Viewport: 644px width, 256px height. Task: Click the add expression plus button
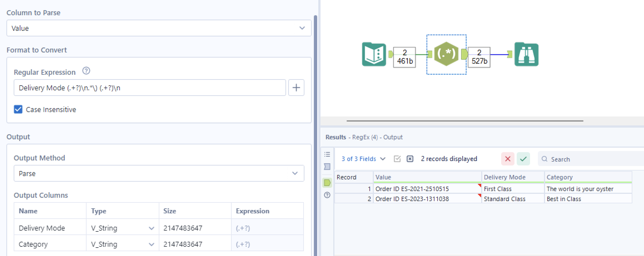[296, 87]
